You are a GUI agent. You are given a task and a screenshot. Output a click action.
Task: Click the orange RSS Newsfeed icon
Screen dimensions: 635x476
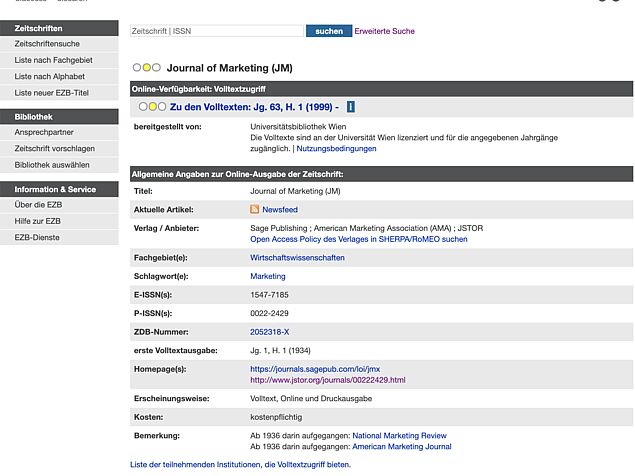click(254, 209)
